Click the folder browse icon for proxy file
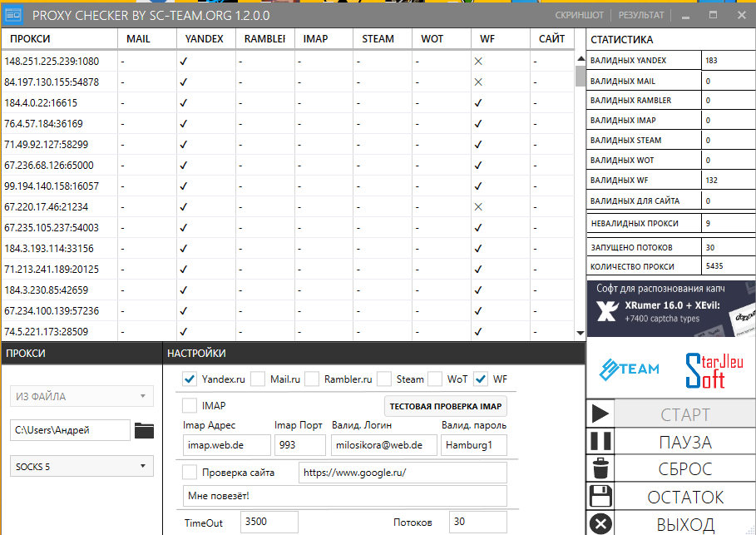The height and width of the screenshot is (535, 756). pos(144,430)
